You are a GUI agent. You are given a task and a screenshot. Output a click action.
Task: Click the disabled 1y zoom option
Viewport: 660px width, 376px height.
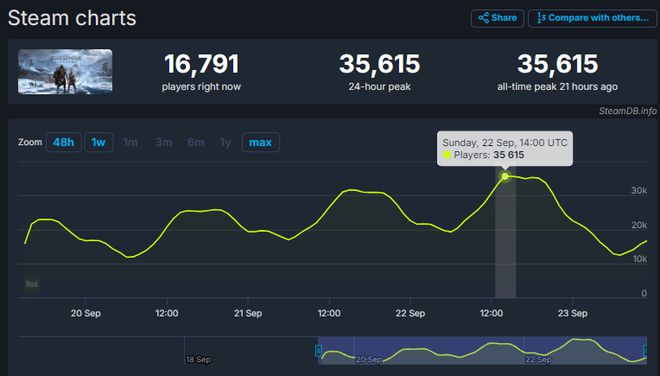pyautogui.click(x=226, y=143)
